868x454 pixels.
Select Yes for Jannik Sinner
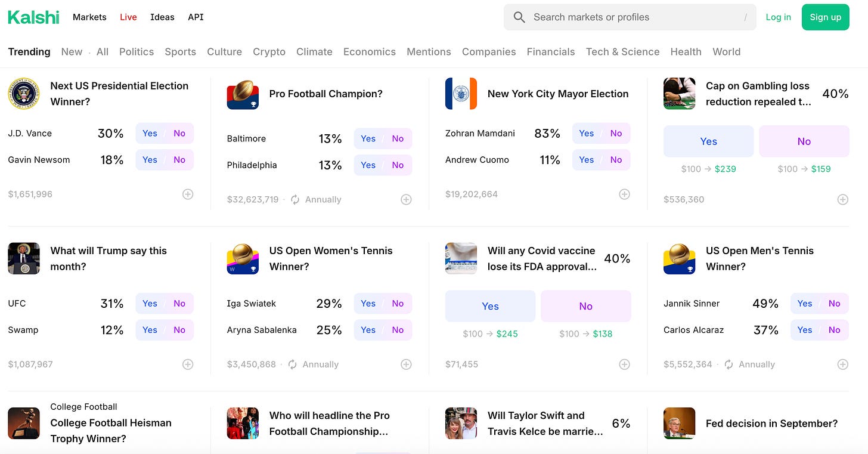point(804,304)
